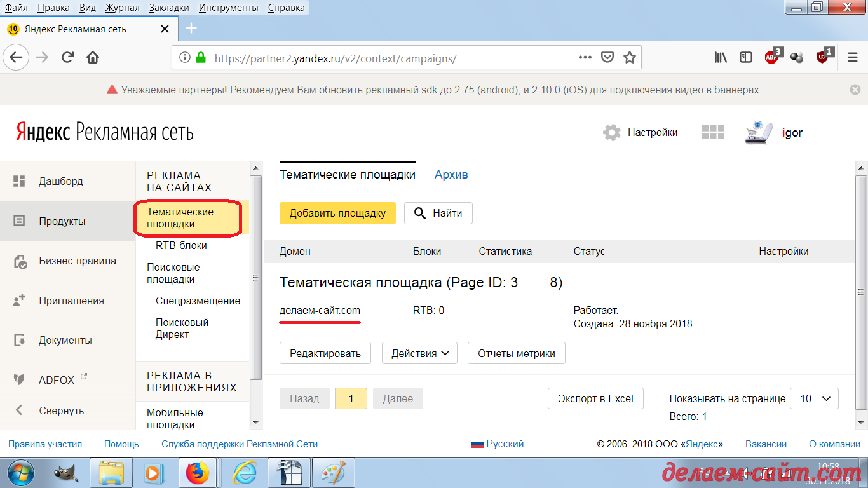Click the side menu scrollbar down arrow
Viewport: 868px width, 488px height.
255,423
